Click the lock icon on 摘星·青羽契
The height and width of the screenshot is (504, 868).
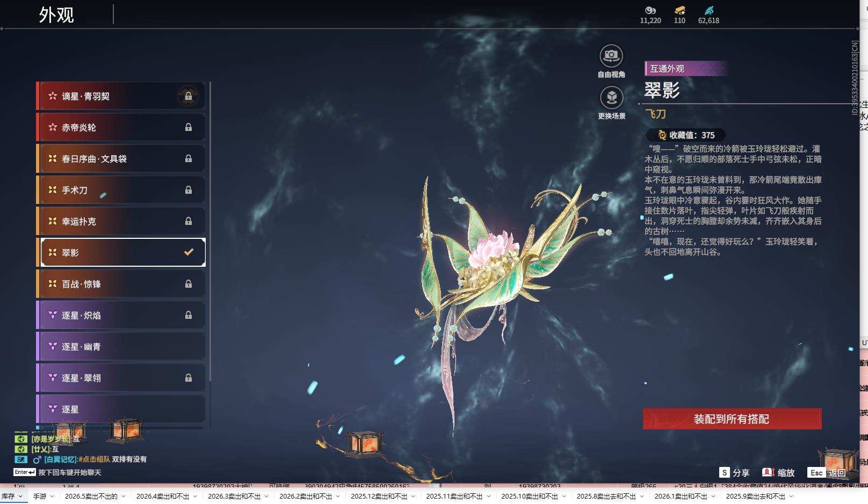pyautogui.click(x=189, y=96)
